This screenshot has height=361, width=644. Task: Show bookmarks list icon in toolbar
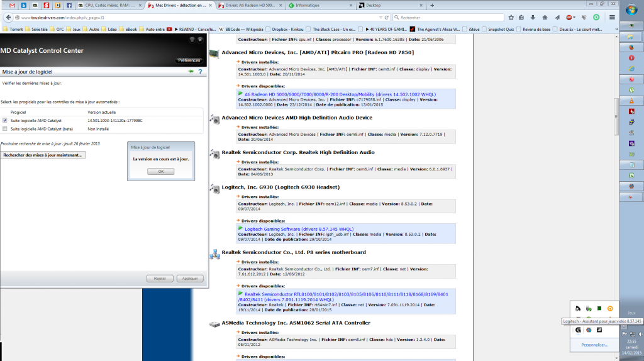(521, 17)
